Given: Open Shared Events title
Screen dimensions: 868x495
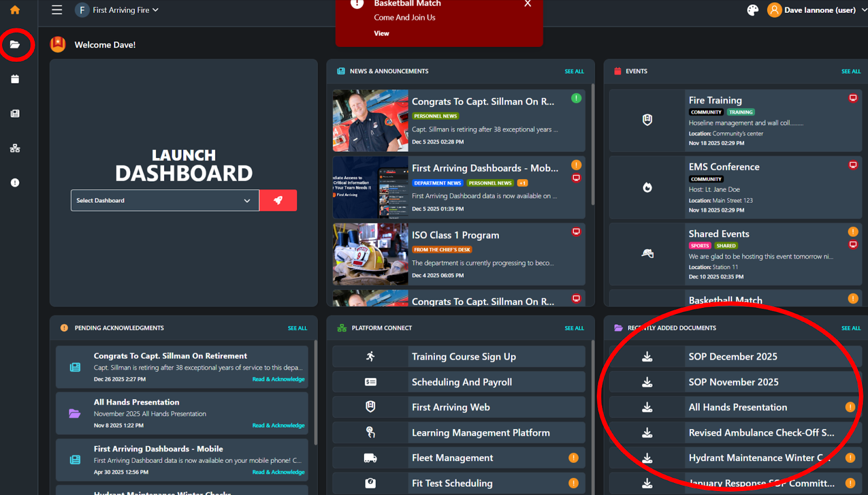Looking at the screenshot, I should click(719, 234).
